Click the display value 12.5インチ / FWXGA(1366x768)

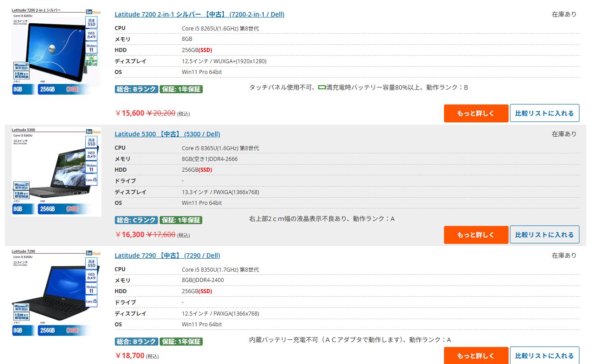220,313
